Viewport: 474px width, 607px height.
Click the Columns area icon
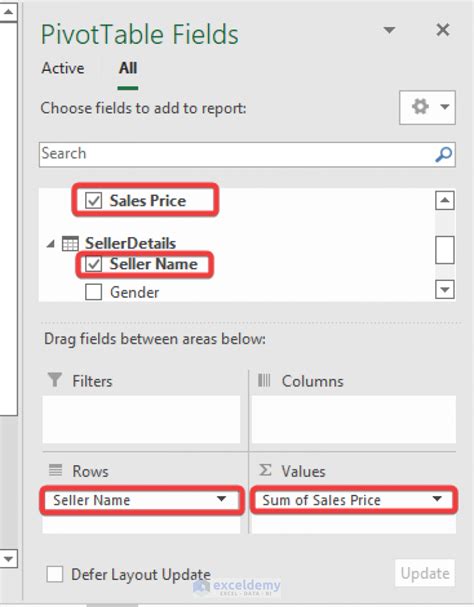[x=264, y=380]
